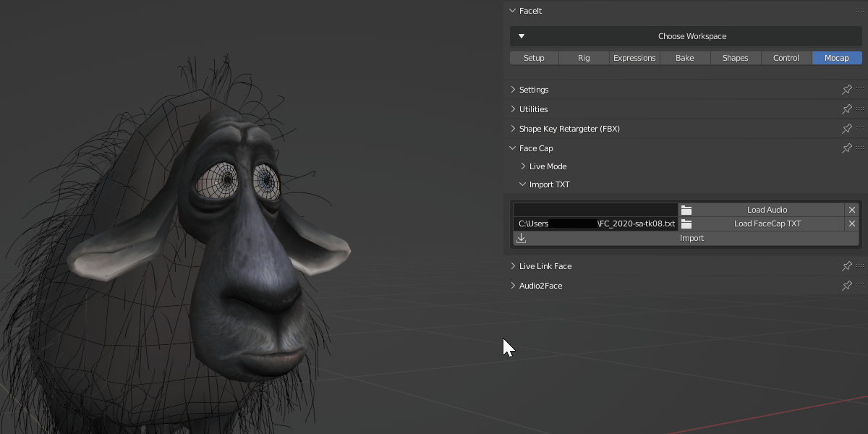868x434 pixels.
Task: Grab the Settings panel drag handle
Action: click(859, 90)
